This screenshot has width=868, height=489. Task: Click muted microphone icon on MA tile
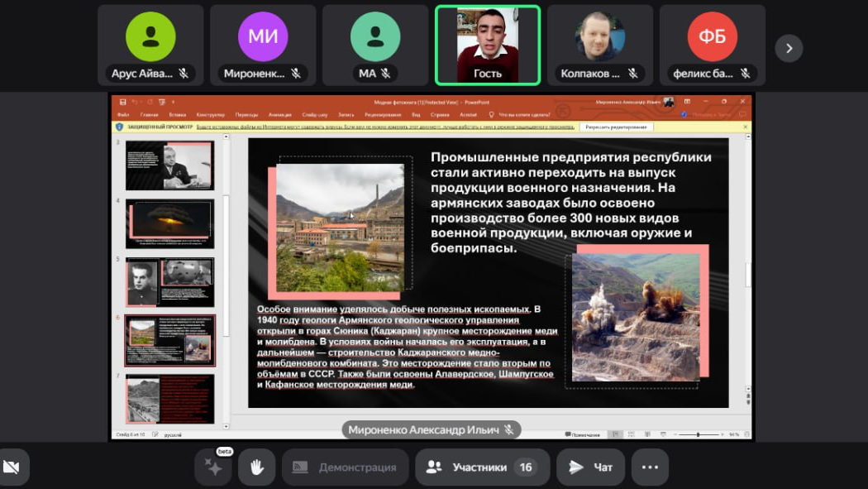click(x=385, y=74)
